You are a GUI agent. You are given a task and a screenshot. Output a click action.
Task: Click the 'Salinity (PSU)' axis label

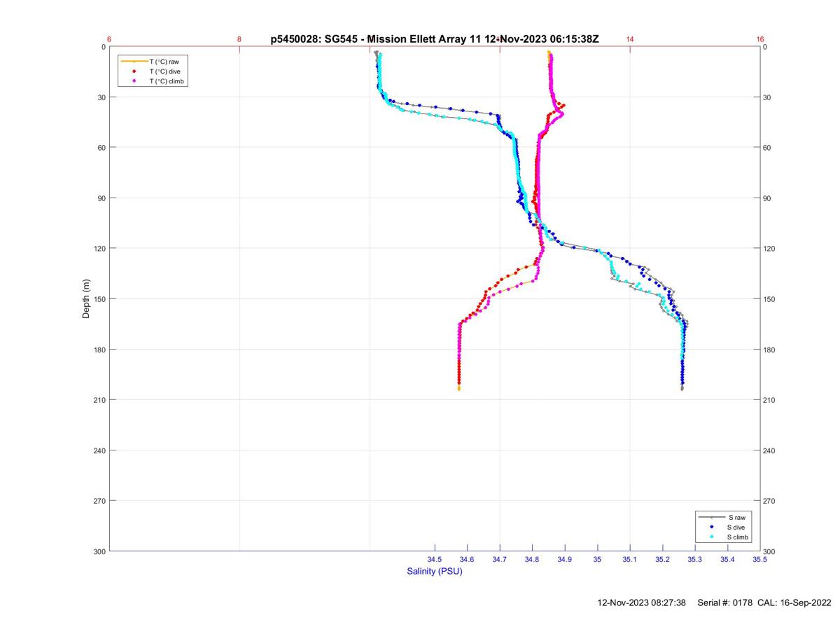435,572
